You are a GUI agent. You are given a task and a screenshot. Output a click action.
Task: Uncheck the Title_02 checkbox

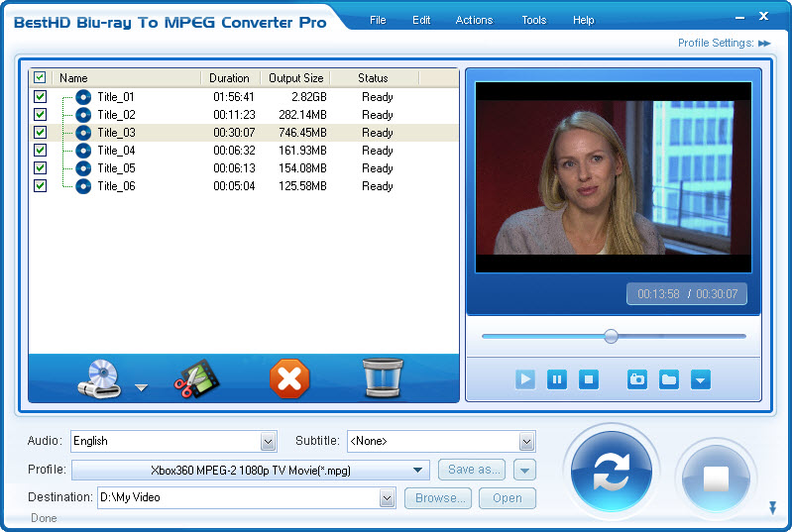pos(40,114)
